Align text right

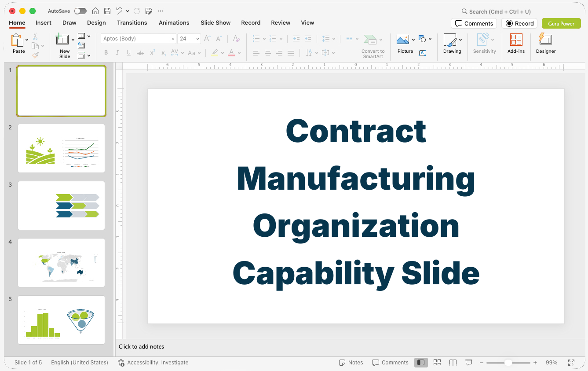(x=279, y=53)
